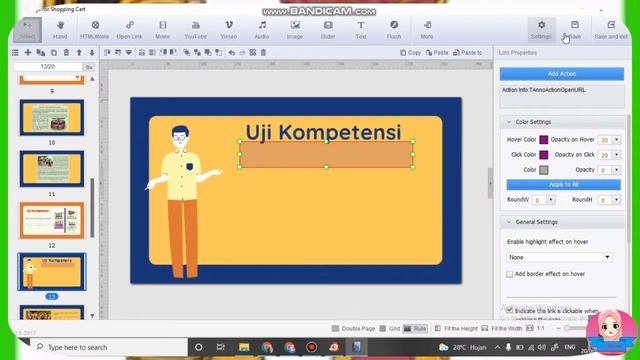
Task: Select page 12 thumbnail
Action: click(52, 220)
